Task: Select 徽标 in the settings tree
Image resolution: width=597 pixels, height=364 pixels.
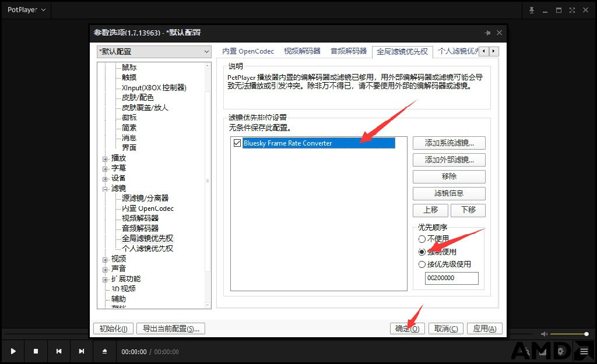Action: tap(129, 118)
